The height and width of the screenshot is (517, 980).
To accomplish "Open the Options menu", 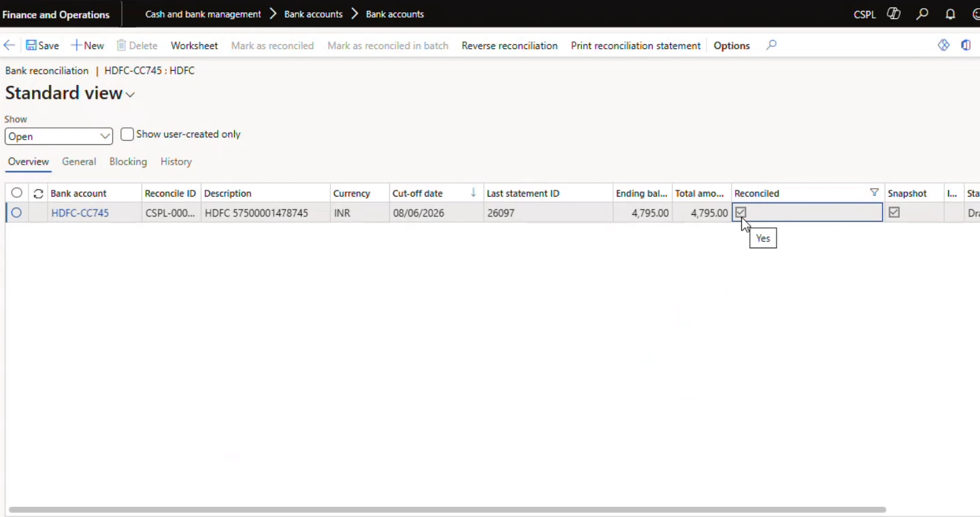I will (x=732, y=46).
